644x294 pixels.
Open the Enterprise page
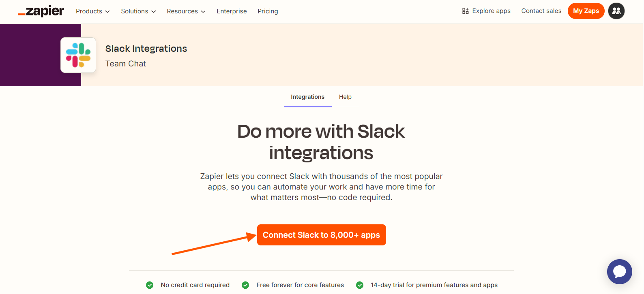click(232, 11)
